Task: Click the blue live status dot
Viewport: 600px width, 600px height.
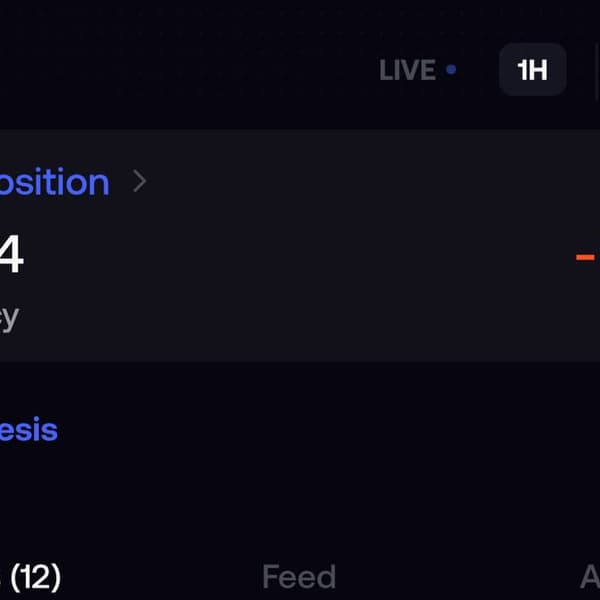Action: pos(451,70)
